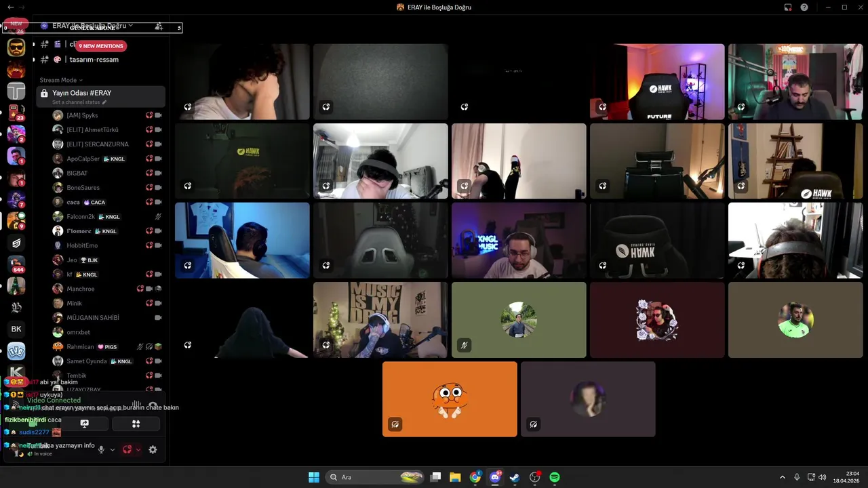This screenshot has width=868, height=488.
Task: Open File Explorer from the taskbar
Action: pos(455,477)
